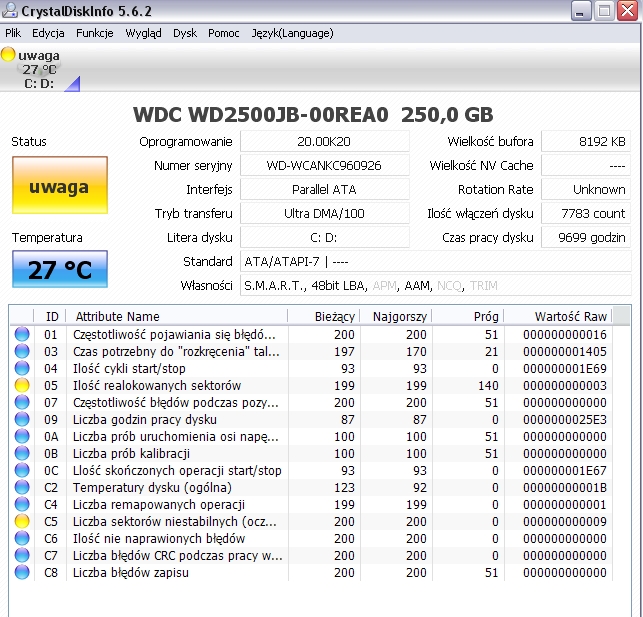Click blue status circle on row 0C
Screen dimensions: 643x617
click(22, 471)
